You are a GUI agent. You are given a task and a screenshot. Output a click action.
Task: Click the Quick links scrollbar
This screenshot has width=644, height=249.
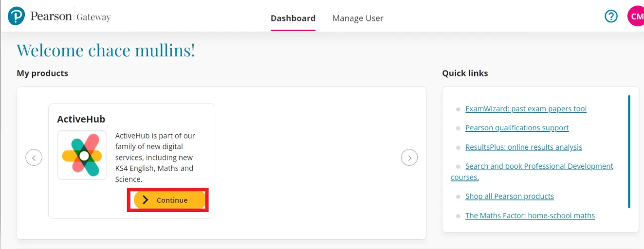click(629, 152)
